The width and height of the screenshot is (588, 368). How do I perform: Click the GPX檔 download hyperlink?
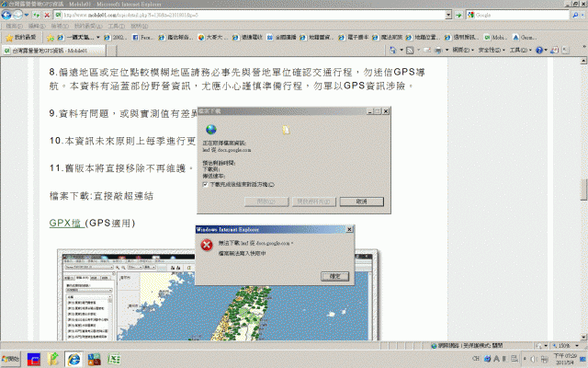(x=65, y=223)
